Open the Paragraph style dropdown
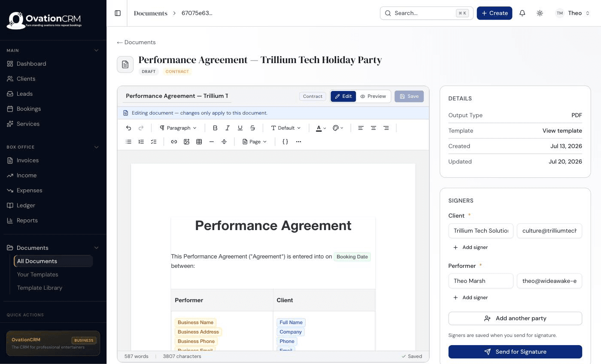Screen dimensions: 601x364 point(178,128)
